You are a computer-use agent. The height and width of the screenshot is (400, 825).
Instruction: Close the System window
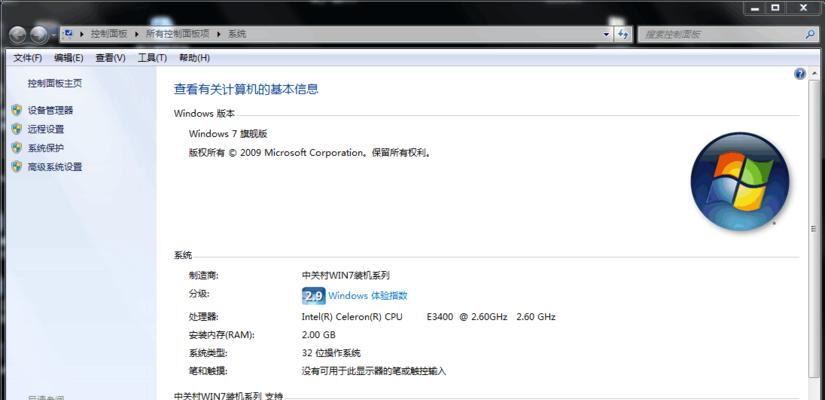804,8
